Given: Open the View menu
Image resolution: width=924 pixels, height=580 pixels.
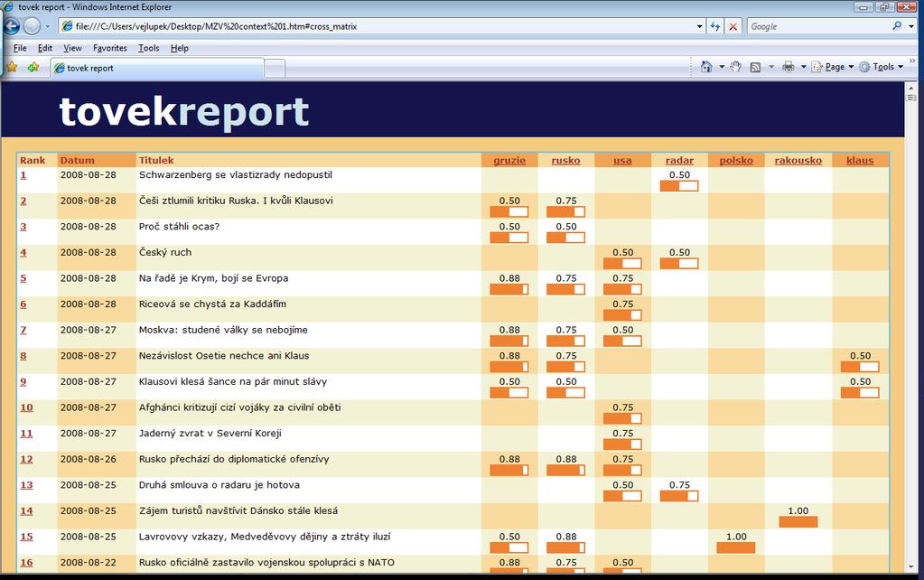Looking at the screenshot, I should (x=72, y=49).
